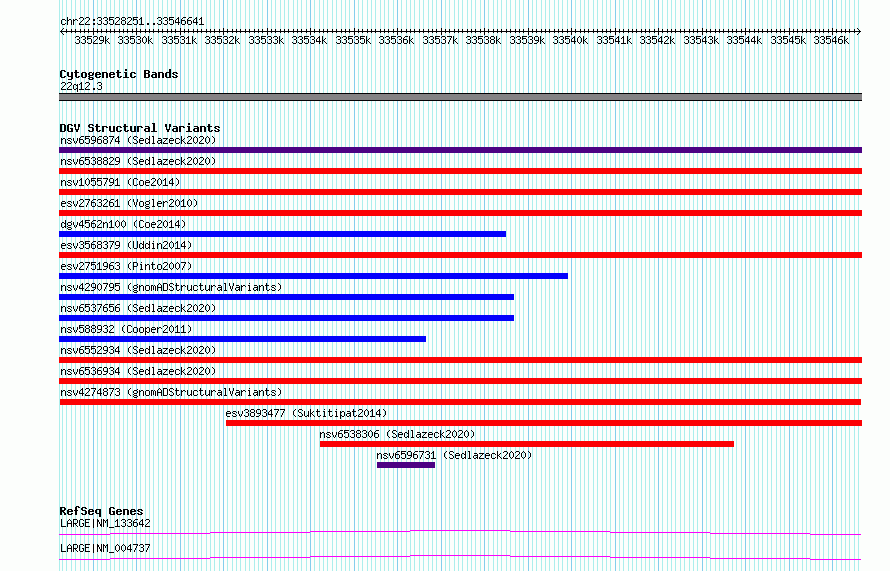Select the red esv3568379 variant bar

460,255
